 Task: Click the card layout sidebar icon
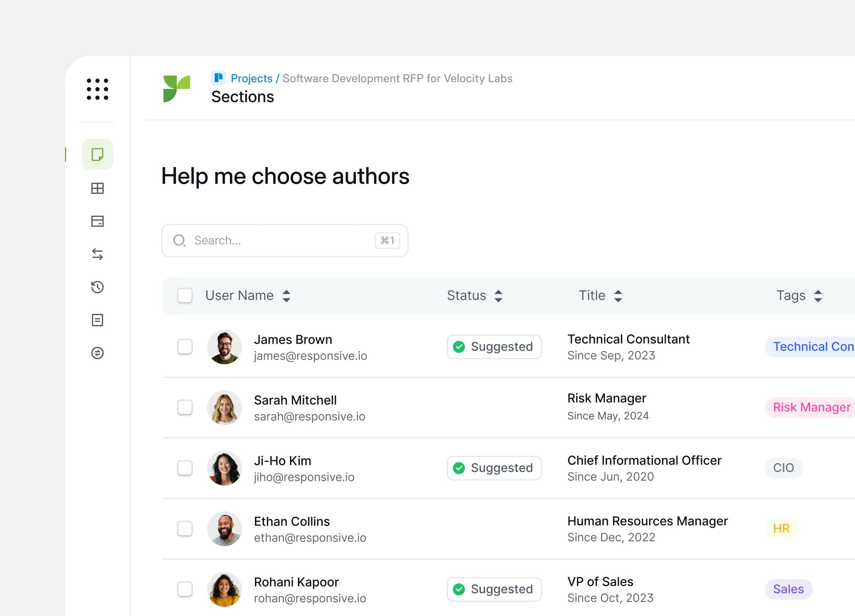click(97, 221)
